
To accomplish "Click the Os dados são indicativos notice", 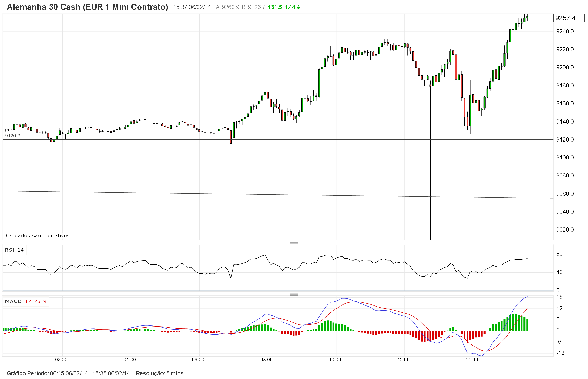I will tap(38, 235).
